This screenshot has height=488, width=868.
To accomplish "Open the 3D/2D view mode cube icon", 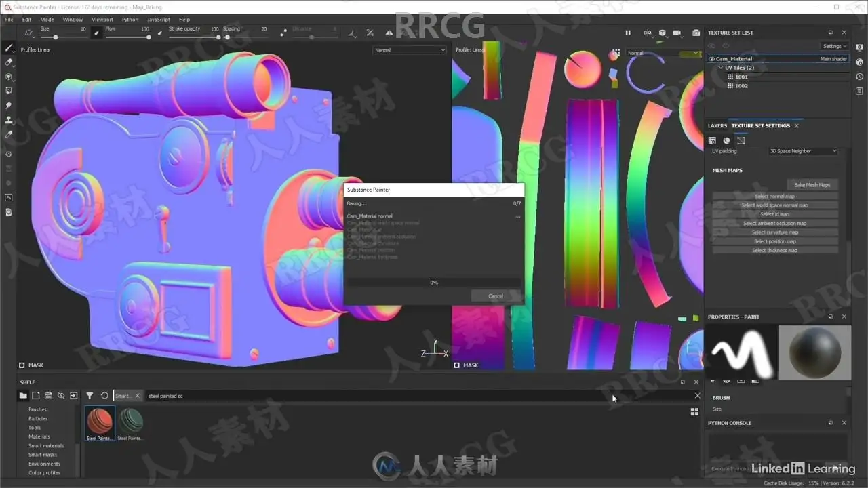I will coord(663,33).
